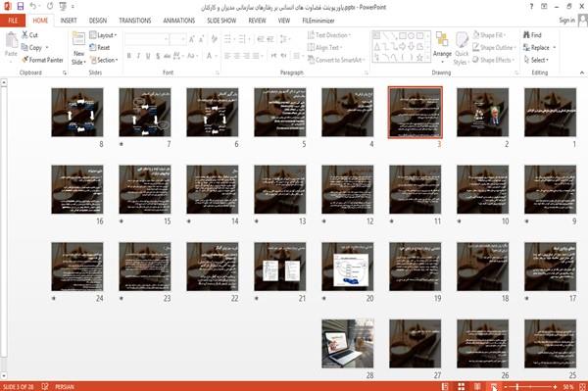This screenshot has height=391, width=588.
Task: Increase font size with larger A icon
Action: (x=192, y=39)
